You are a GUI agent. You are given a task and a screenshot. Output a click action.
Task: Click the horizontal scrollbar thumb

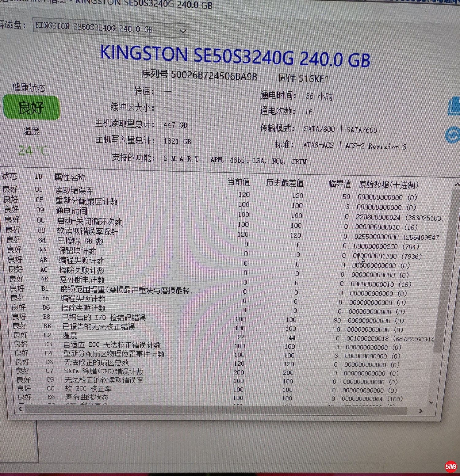click(215, 410)
